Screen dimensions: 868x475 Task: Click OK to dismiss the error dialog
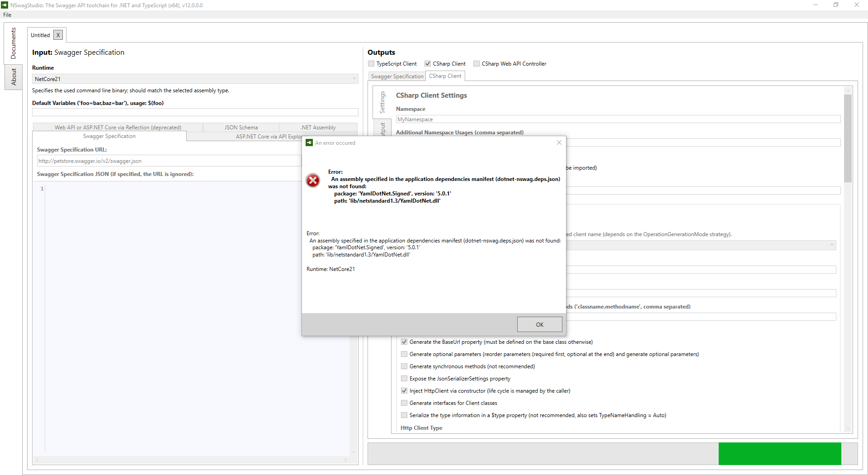(x=539, y=324)
